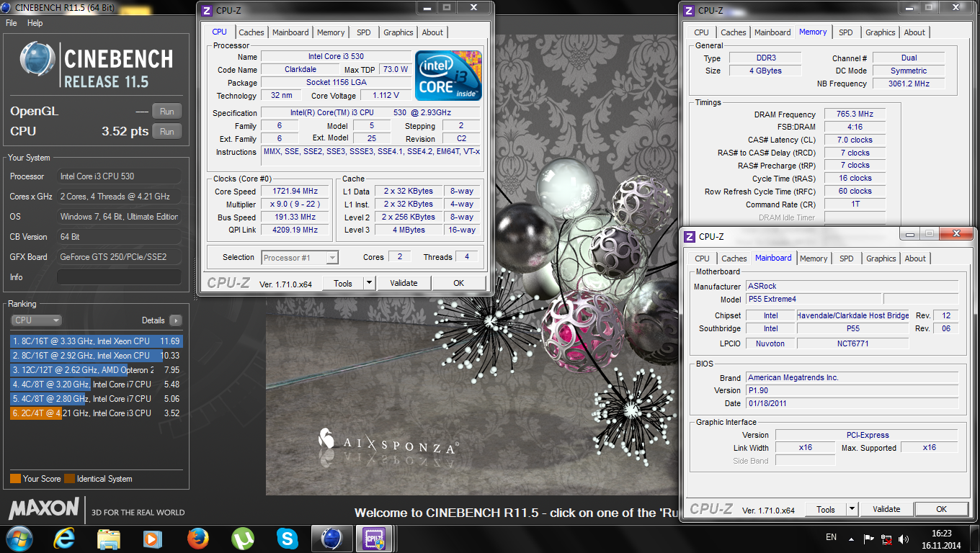Open the Windows Start menu orb

coord(19,538)
